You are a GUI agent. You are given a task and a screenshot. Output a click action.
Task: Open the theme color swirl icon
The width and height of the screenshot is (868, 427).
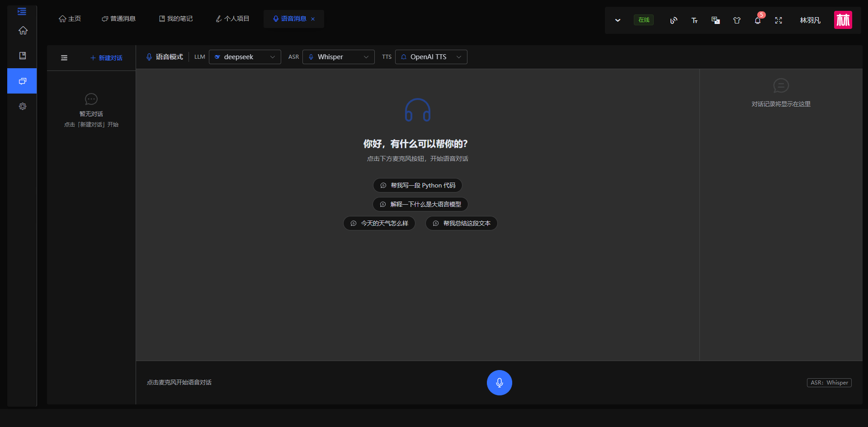click(674, 20)
